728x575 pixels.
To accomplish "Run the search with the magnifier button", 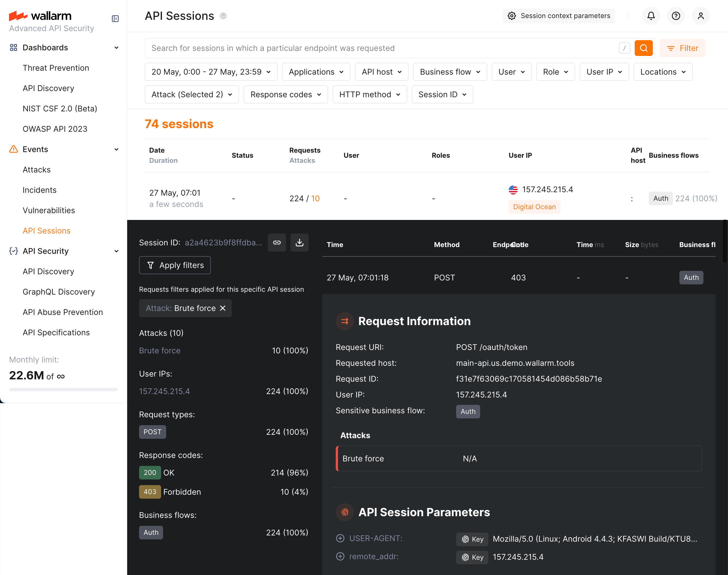I will 643,48.
